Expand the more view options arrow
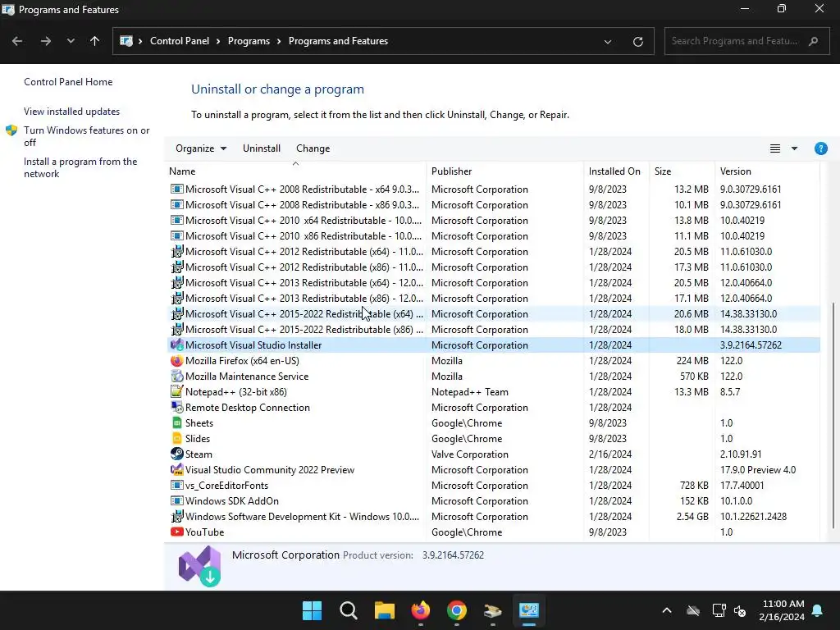Viewport: 840px width, 630px height. click(794, 148)
